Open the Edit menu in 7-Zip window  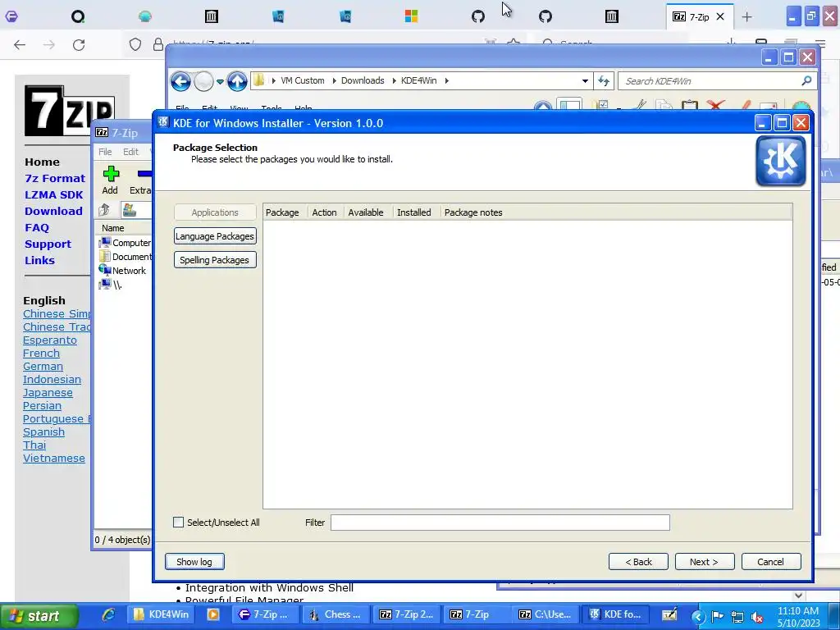point(130,152)
